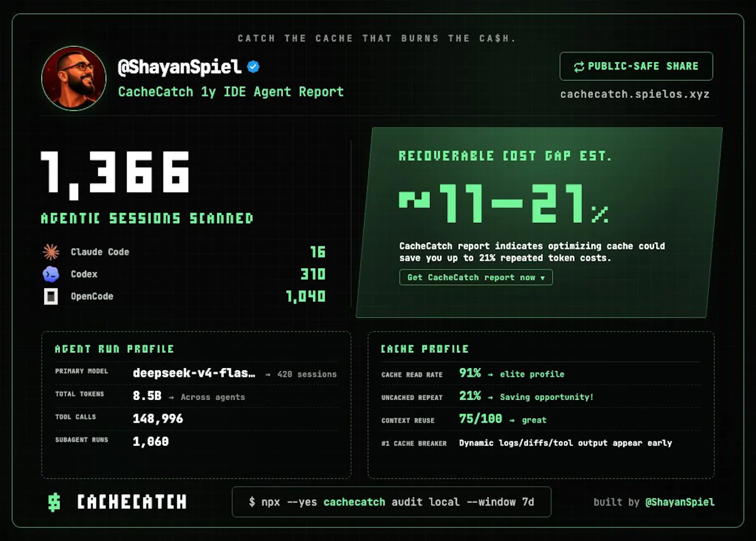Click the Catch the cache tagline

(377, 38)
